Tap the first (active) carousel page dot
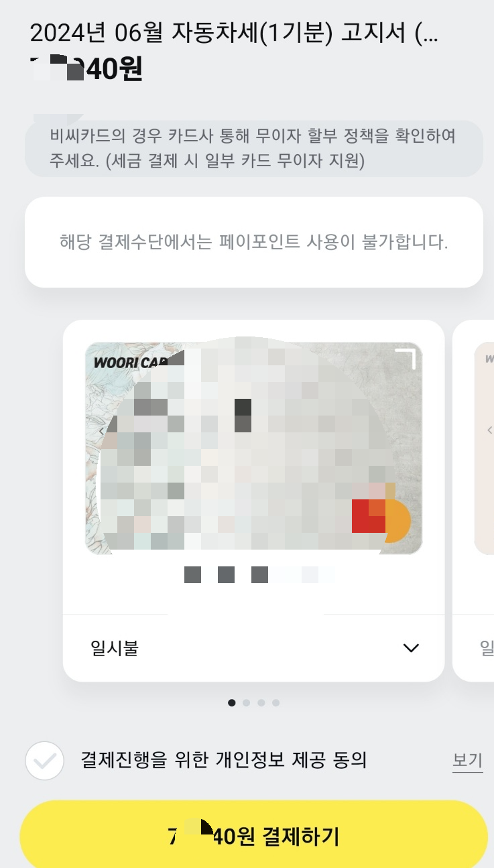 232,703
